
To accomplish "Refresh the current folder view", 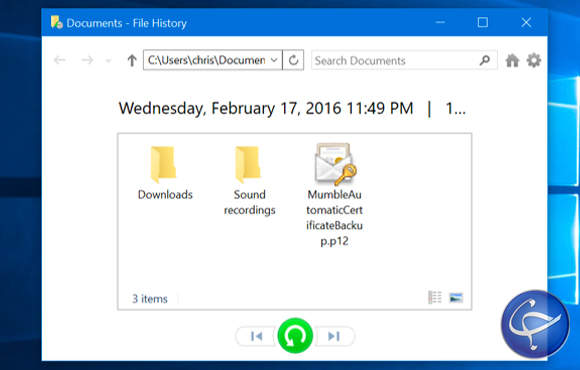I will 293,60.
